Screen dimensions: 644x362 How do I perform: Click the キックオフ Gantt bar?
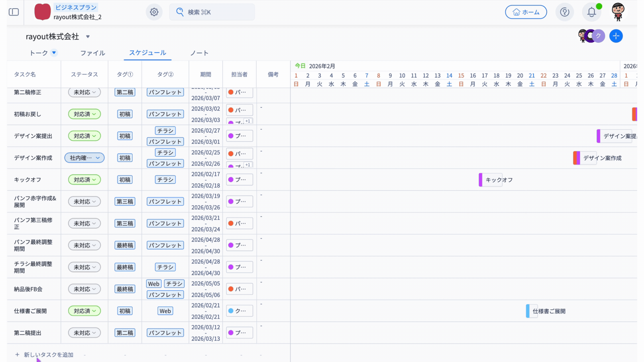pos(481,180)
